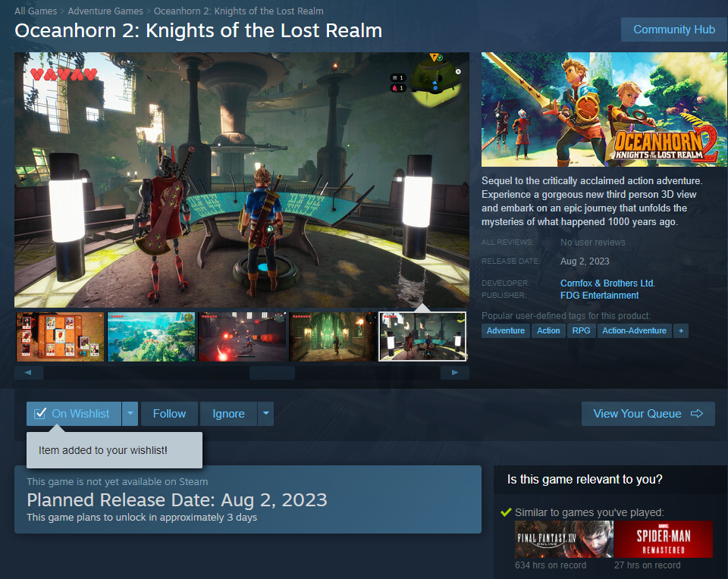
Task: Click the Ignore button
Action: click(x=228, y=413)
